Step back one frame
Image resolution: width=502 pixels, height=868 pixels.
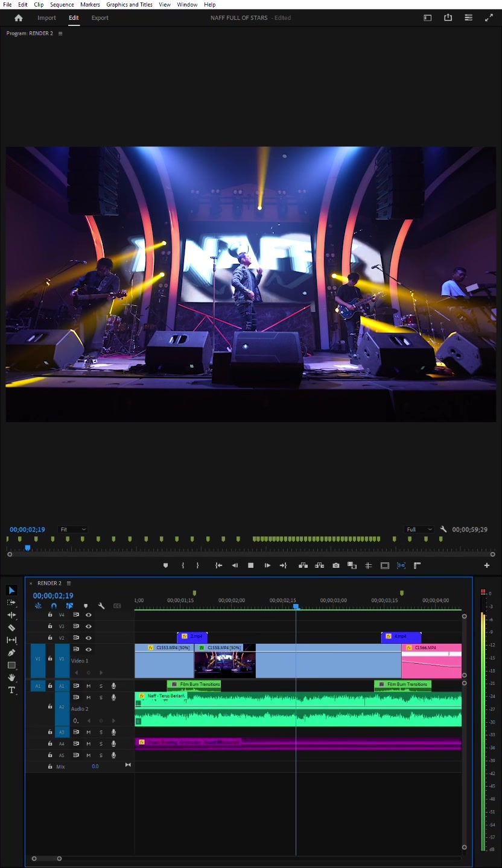click(x=235, y=565)
